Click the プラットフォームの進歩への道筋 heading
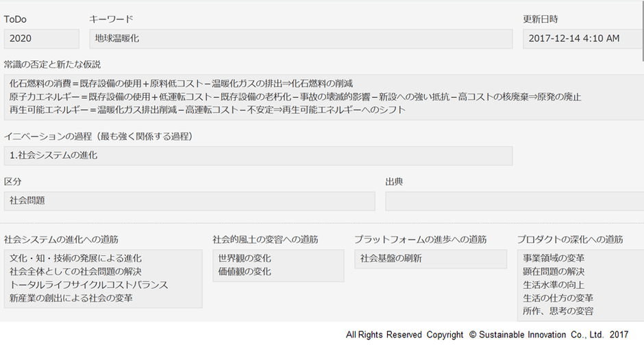 click(x=421, y=239)
